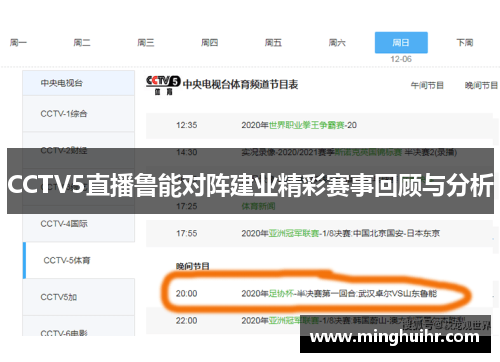
Task: Open 亚洲冠军联赛 link in 17:55 row
Action: [294, 233]
